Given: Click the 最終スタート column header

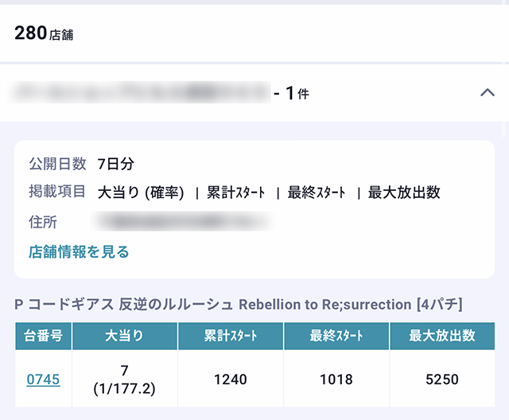Looking at the screenshot, I should pyautogui.click(x=336, y=336).
